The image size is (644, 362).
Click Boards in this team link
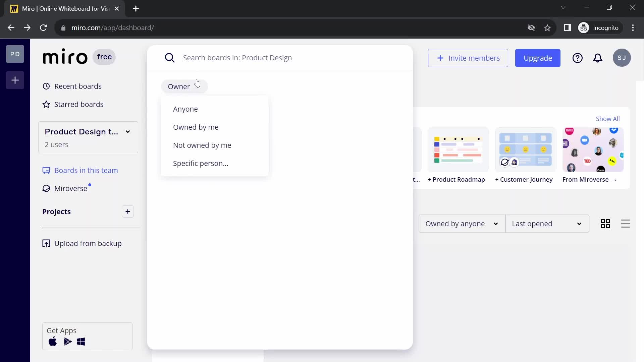(x=86, y=171)
